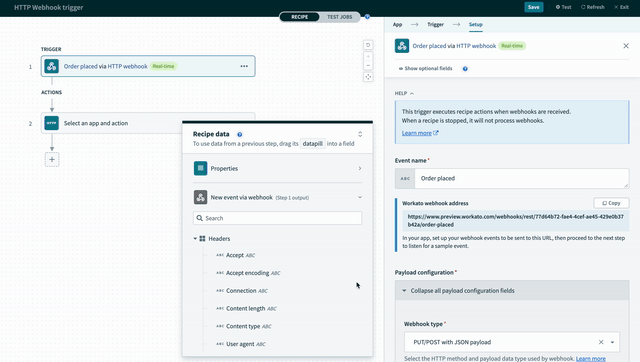
Task: Click the New event via webhook icon
Action: pyautogui.click(x=200, y=197)
